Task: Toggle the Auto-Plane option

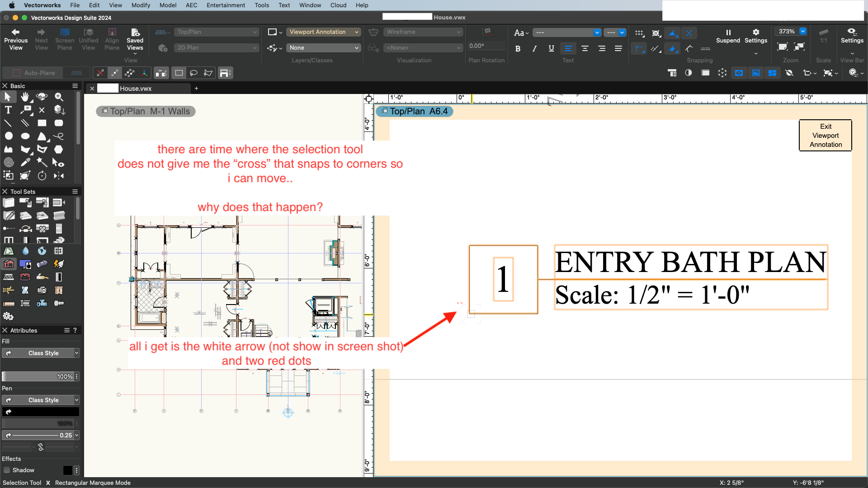Action: [34, 73]
